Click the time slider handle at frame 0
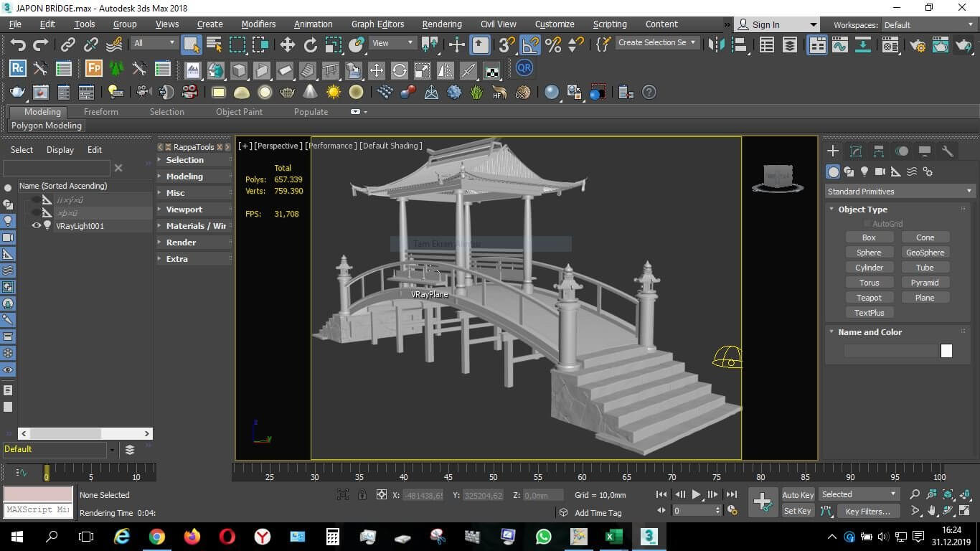 click(x=47, y=474)
